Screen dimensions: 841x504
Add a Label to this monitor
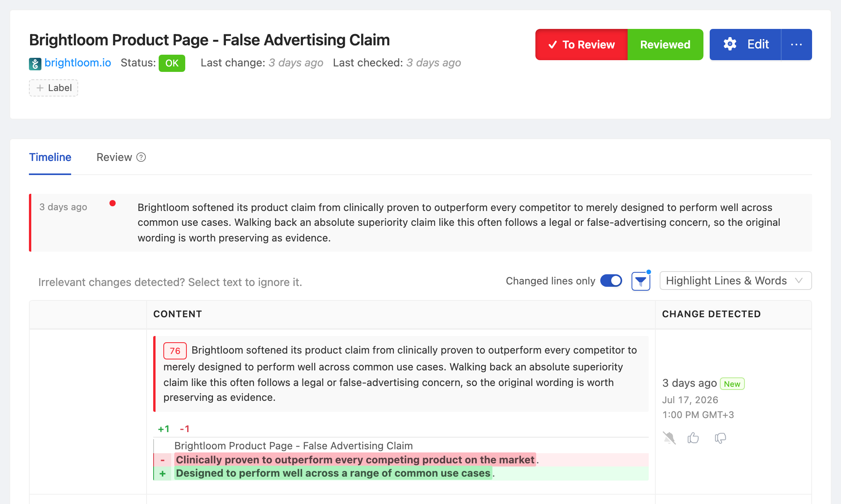click(54, 88)
